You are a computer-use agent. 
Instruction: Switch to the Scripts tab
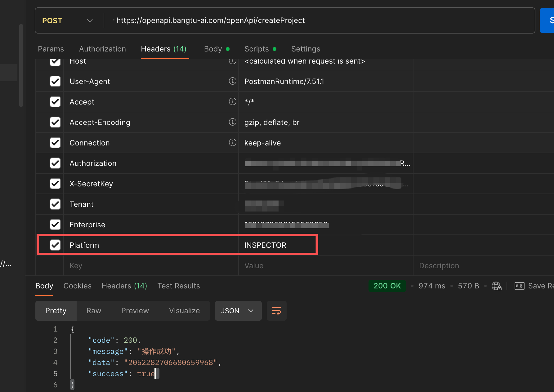coord(260,49)
